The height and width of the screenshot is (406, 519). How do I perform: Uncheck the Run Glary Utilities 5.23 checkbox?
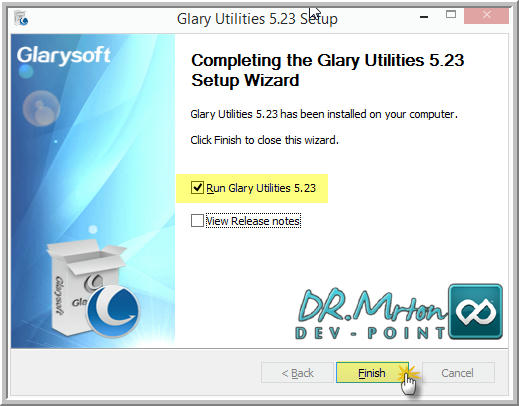[197, 187]
